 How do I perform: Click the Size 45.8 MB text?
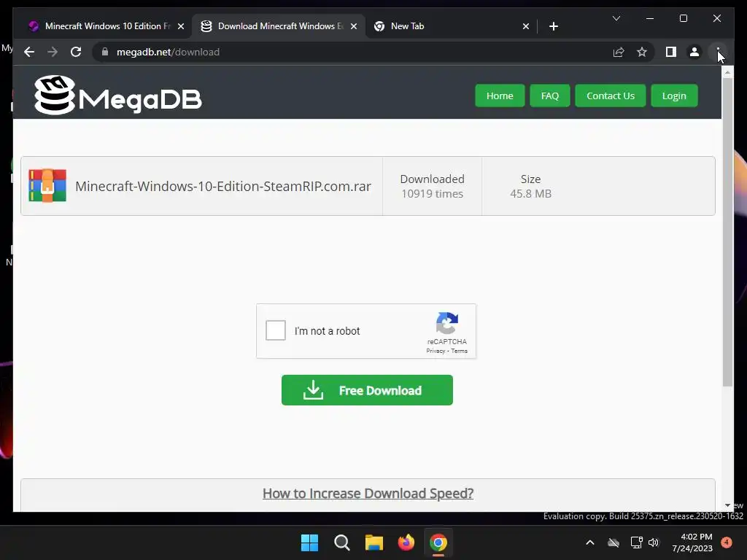(531, 186)
